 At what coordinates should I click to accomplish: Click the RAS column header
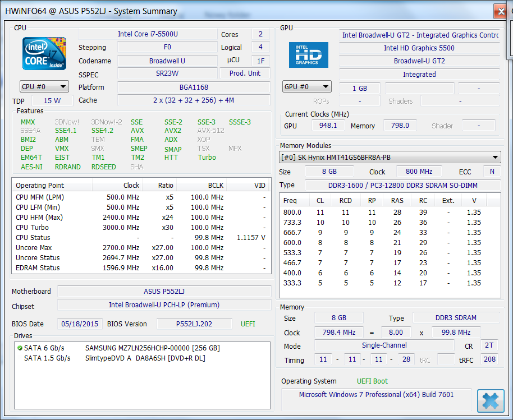pos(397,200)
